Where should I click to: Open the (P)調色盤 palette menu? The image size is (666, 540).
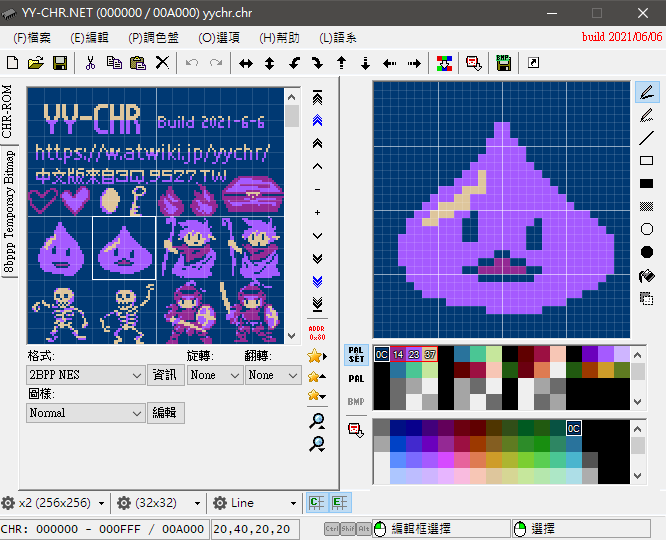153,38
